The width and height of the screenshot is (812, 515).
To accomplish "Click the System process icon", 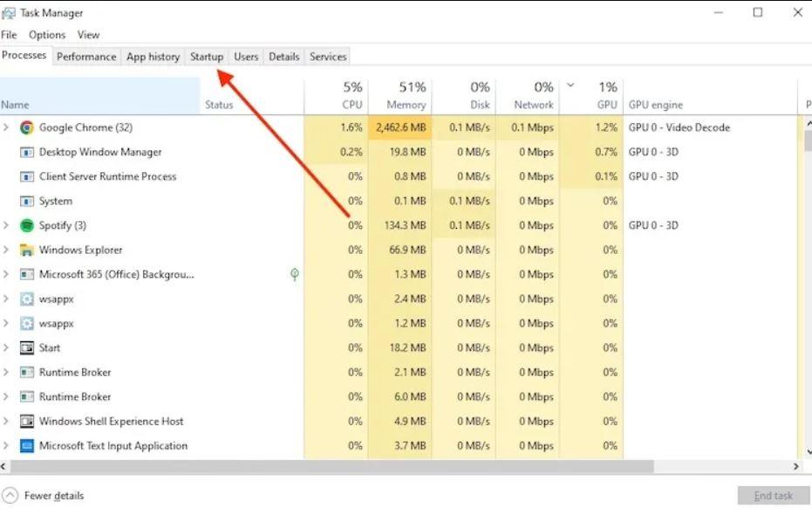I will point(27,201).
